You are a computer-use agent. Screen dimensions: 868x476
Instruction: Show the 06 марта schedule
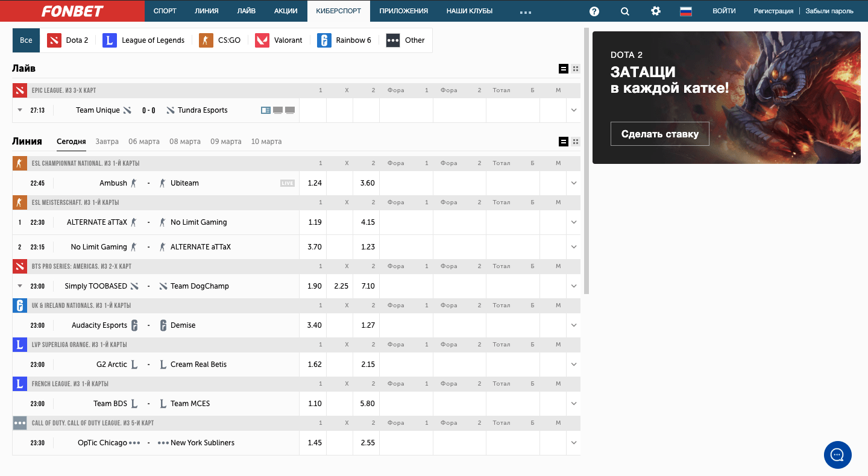(x=144, y=142)
